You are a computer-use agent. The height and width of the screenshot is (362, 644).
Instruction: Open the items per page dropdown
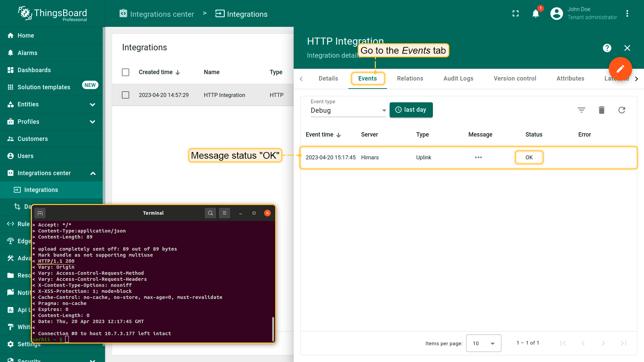[483, 343]
